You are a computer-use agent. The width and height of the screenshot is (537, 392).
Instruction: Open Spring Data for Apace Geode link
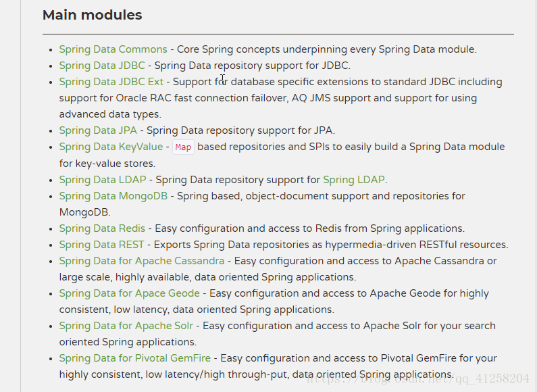129,293
